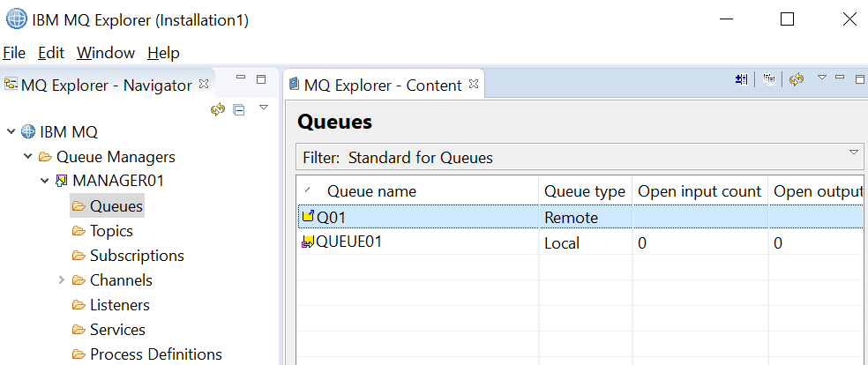The image size is (868, 365).
Task: Select the QUEUE01 row in table
Action: coord(580,242)
